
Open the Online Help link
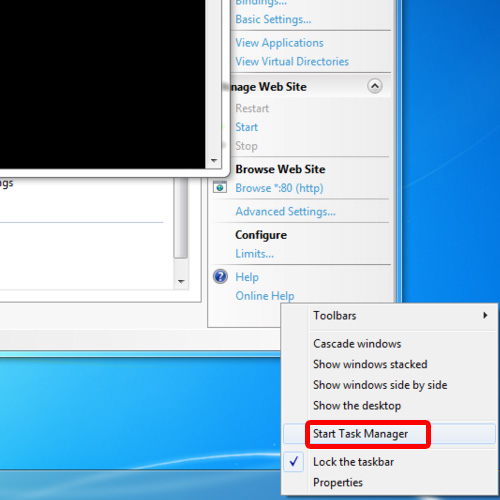coord(265,296)
